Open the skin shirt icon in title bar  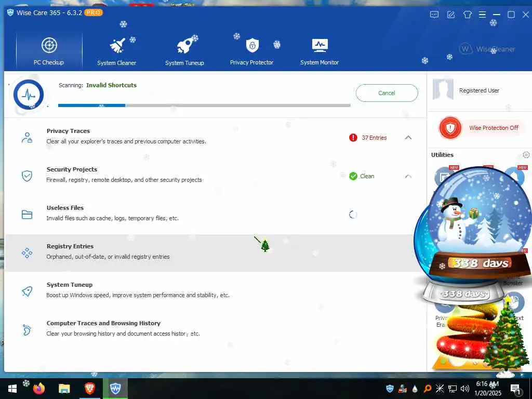coord(467,15)
